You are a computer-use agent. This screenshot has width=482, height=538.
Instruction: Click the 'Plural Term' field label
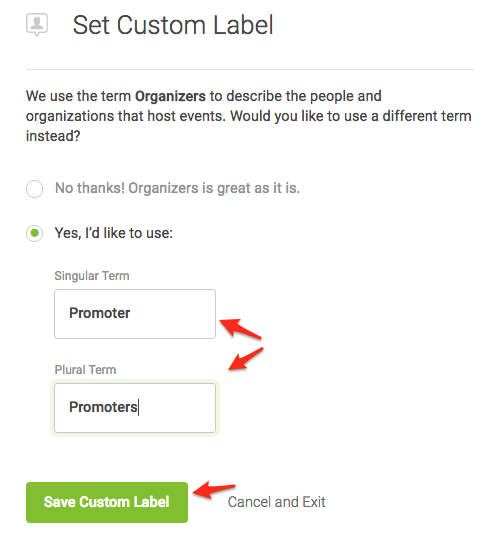tap(85, 370)
